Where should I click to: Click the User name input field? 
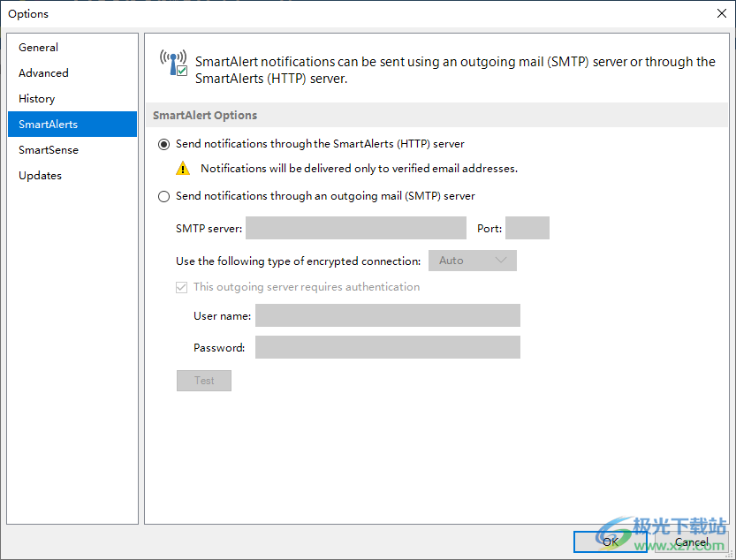387,315
